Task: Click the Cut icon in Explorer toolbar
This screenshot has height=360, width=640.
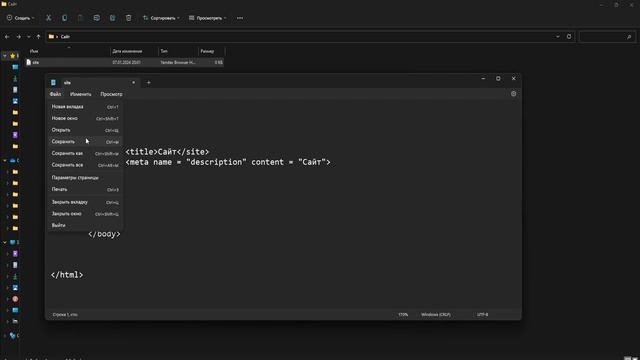Action: 49,18
